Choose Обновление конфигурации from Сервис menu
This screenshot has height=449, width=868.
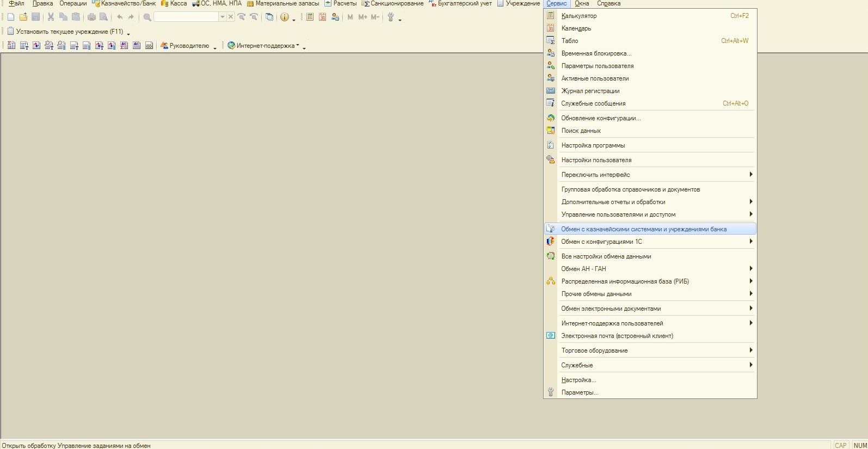pyautogui.click(x=601, y=118)
